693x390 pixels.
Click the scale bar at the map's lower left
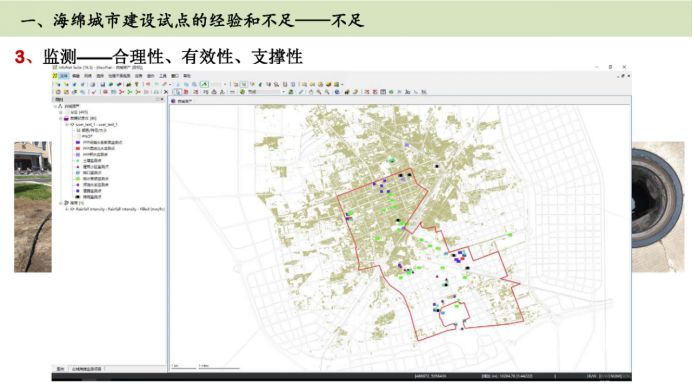point(206,367)
